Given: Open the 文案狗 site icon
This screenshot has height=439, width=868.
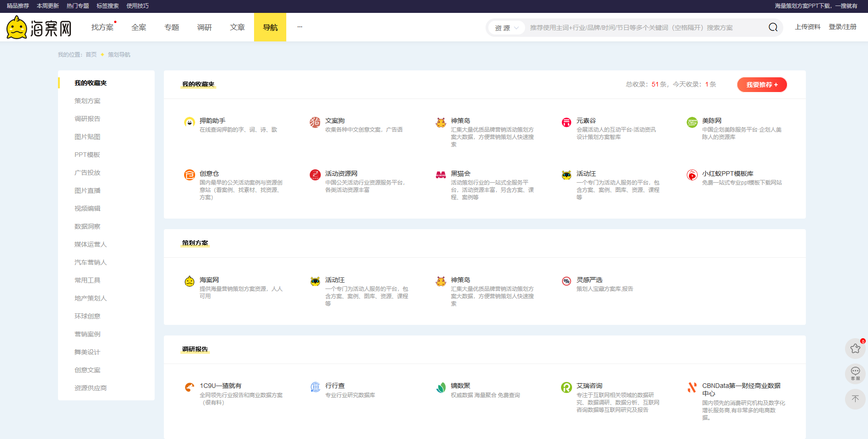Looking at the screenshot, I should coord(315,122).
